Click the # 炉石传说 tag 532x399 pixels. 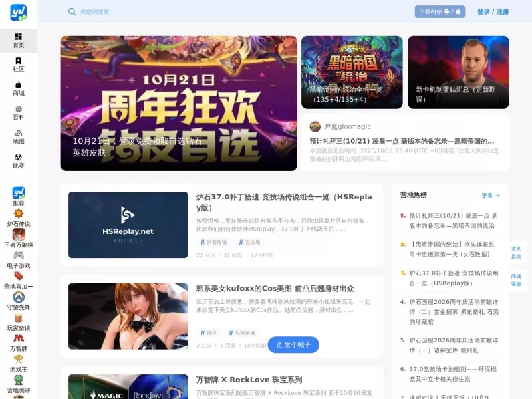click(213, 242)
